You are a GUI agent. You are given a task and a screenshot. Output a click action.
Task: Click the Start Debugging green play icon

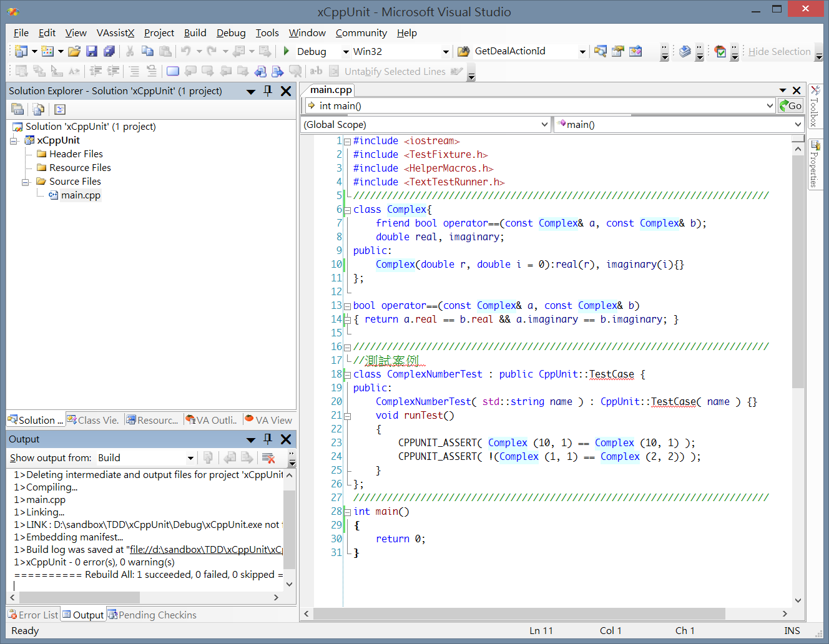(286, 51)
